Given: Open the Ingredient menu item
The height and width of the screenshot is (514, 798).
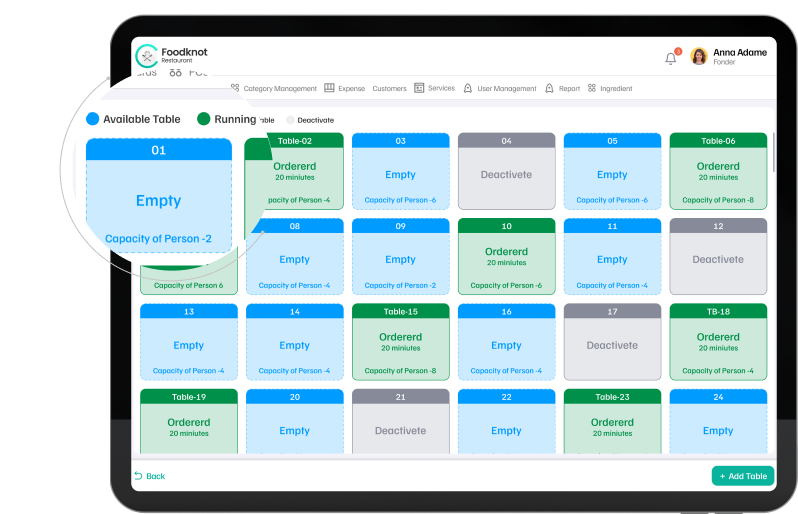Looking at the screenshot, I should 616,88.
